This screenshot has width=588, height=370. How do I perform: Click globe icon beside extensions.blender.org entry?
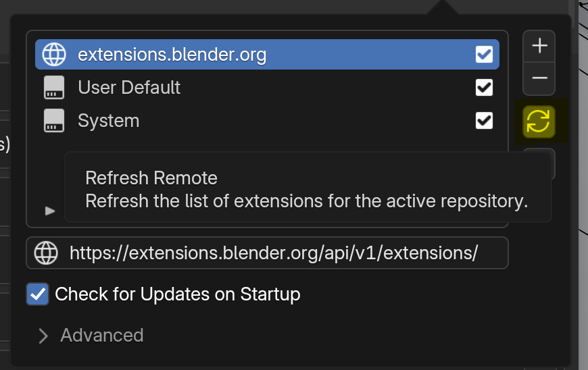tap(53, 54)
